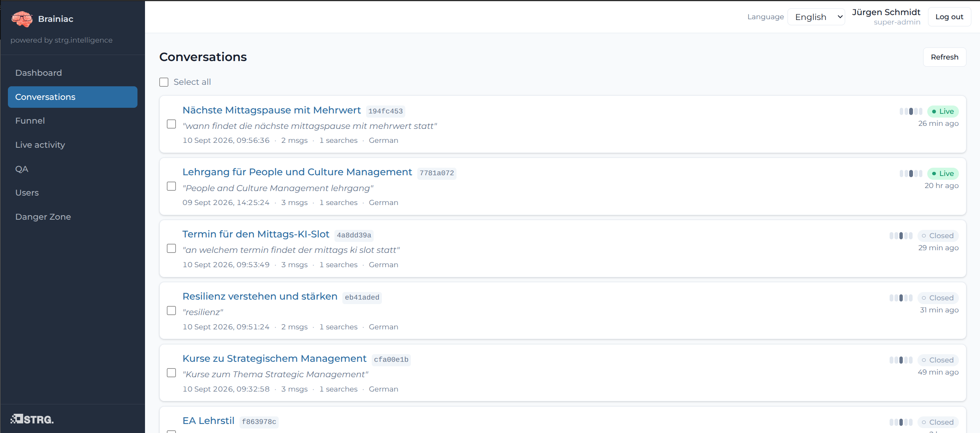Click the user name Jürgen Schmidt

pyautogui.click(x=886, y=12)
